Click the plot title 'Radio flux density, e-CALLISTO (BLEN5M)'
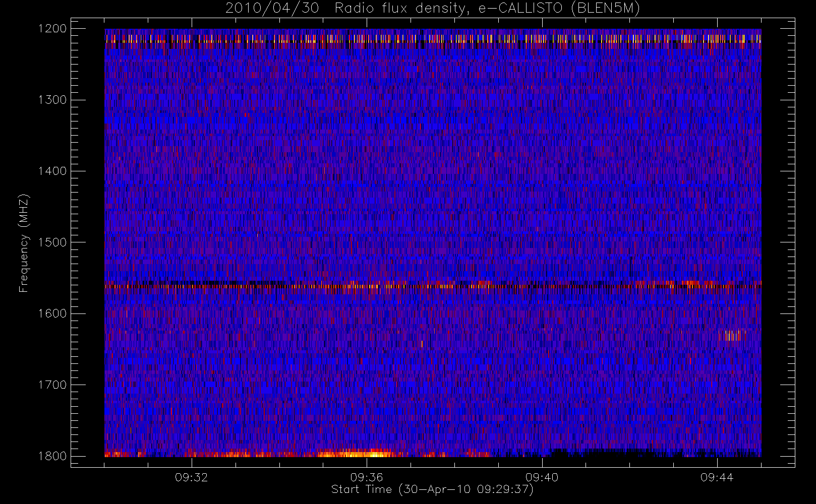Viewport: 816px width, 504px height. 487,9
